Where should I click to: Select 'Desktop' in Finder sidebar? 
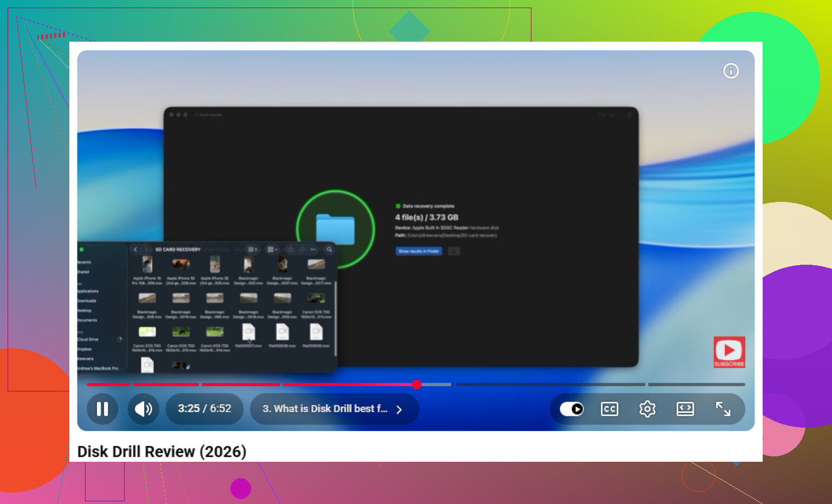pyautogui.click(x=84, y=311)
